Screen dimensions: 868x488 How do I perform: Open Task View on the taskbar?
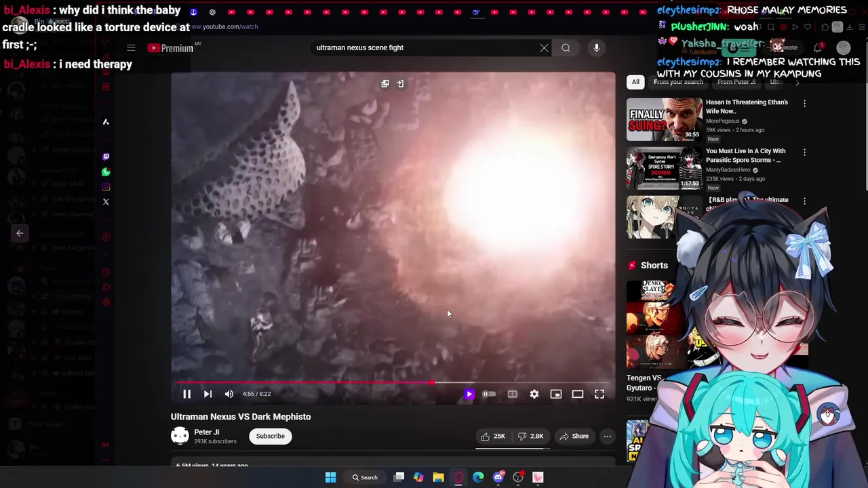pos(399,477)
